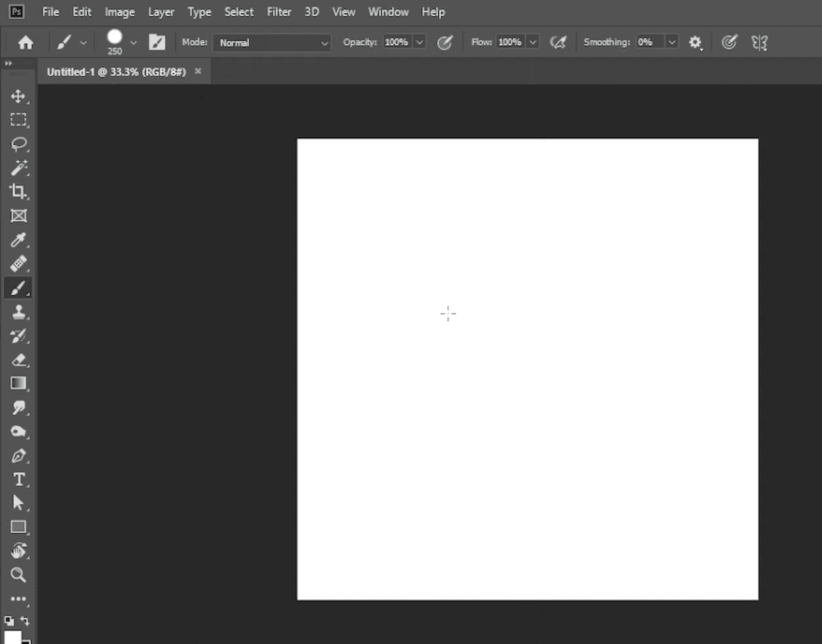Select the Rectangular Marquee tool
Viewport: 822px width, 644px height.
[x=18, y=120]
